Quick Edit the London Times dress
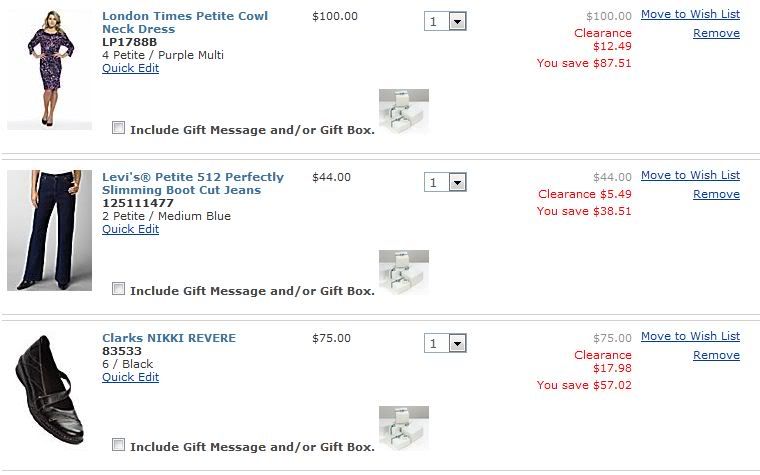This screenshot has width=760, height=475. pos(130,69)
